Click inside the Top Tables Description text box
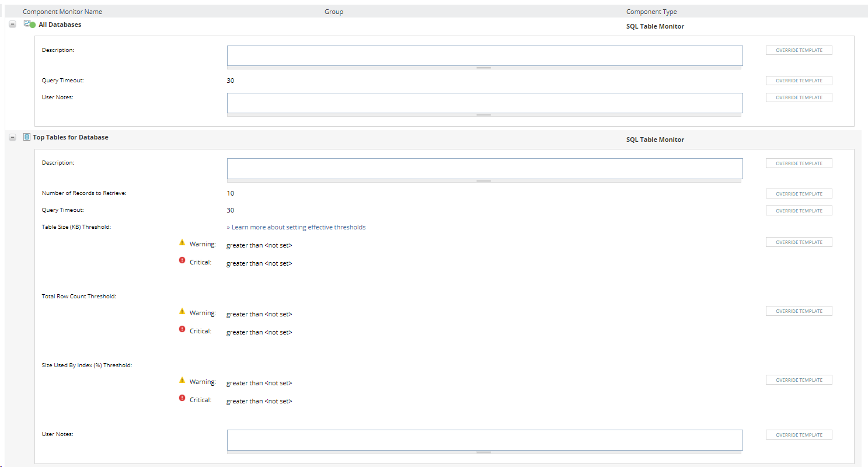Viewport: 868px width, 467px height. coord(484,168)
